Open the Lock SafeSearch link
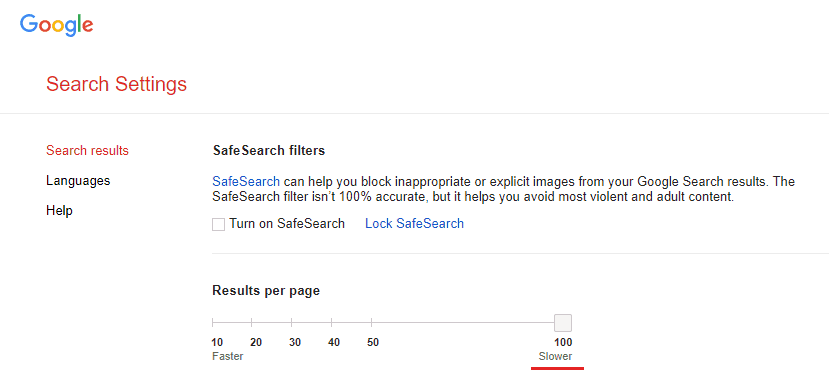Screen dimensions: 829x381 tap(414, 224)
